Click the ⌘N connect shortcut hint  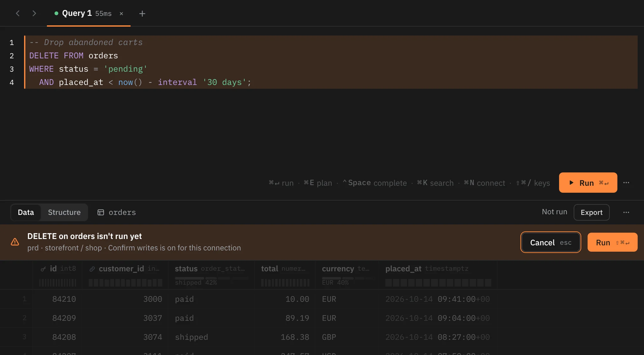[484, 183]
